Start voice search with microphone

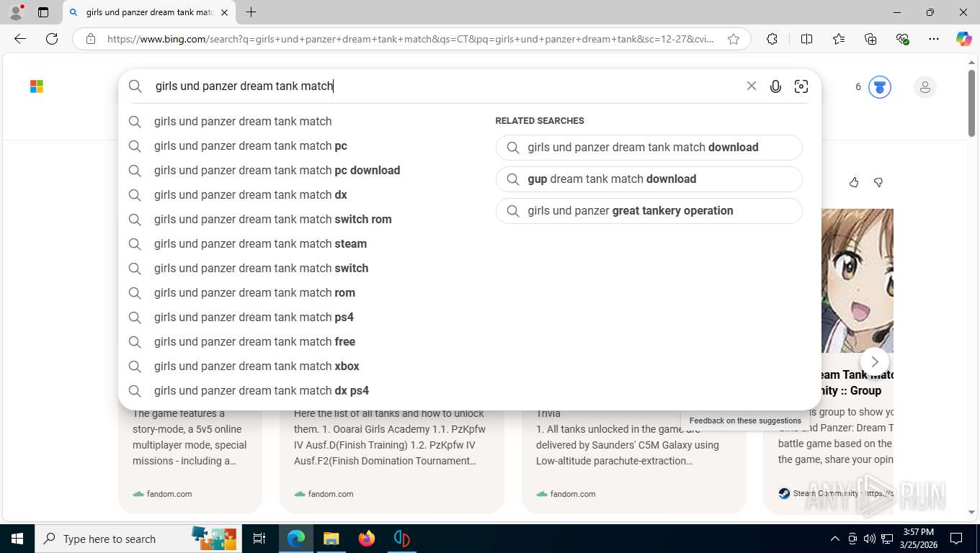point(775,86)
